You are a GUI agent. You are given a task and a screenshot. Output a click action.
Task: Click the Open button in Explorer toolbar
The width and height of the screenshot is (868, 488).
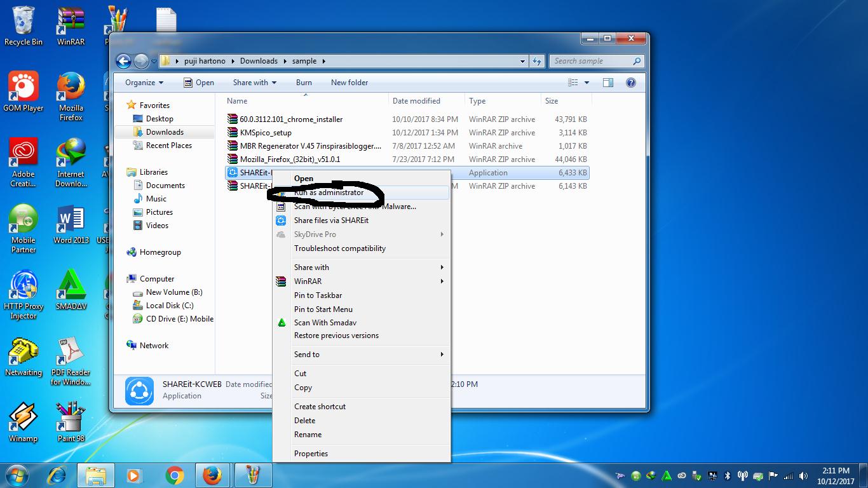199,83
